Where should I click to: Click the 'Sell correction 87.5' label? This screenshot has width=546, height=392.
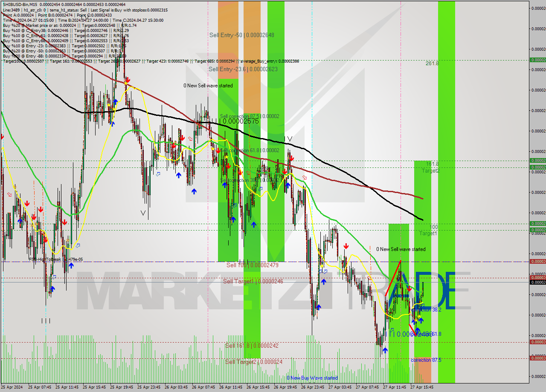click(250, 116)
